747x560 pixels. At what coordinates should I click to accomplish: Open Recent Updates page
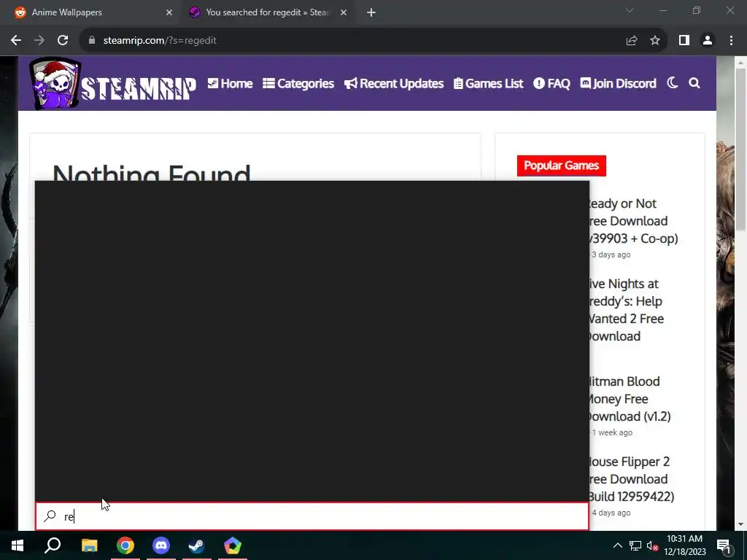(x=394, y=84)
